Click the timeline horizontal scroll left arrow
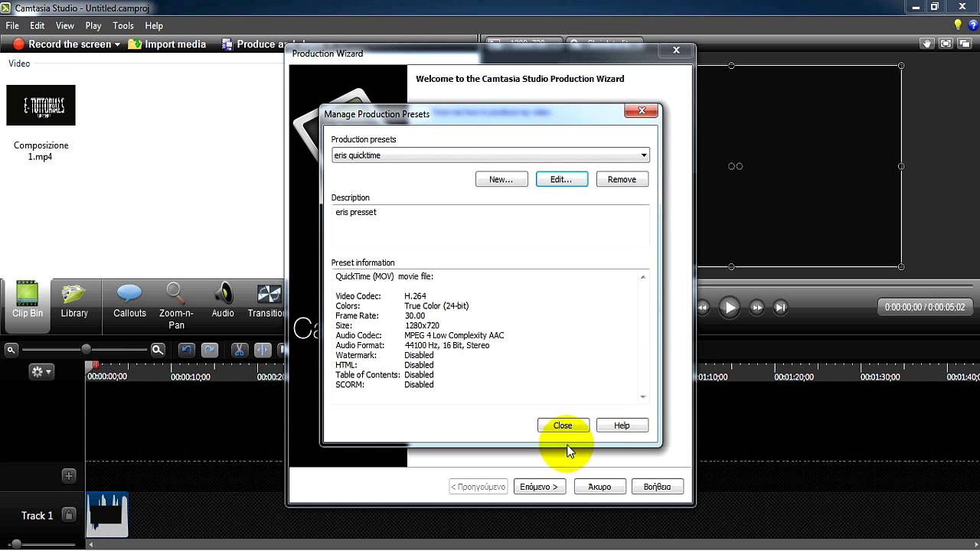Image resolution: width=980 pixels, height=551 pixels. coord(90,545)
